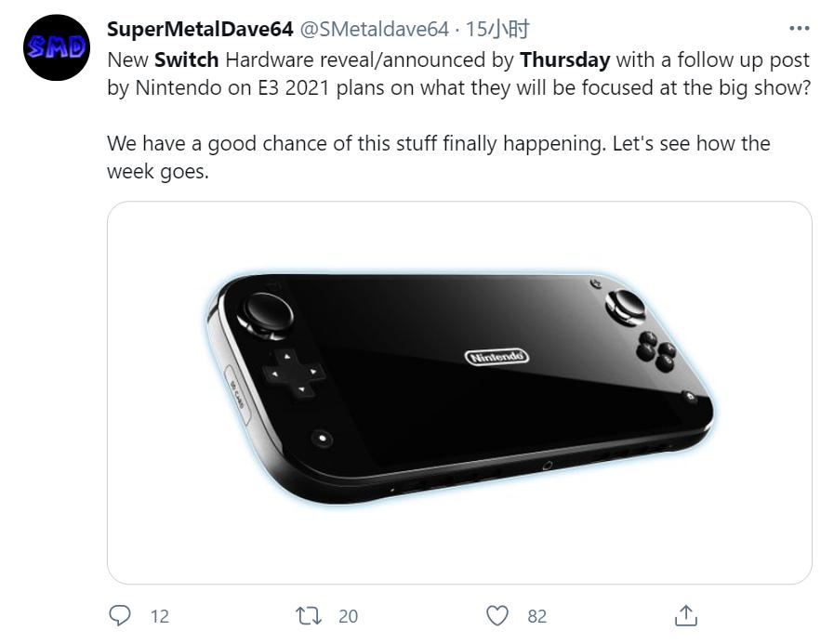Click the right analog stick in the image
The width and height of the screenshot is (834, 644).
[x=628, y=304]
